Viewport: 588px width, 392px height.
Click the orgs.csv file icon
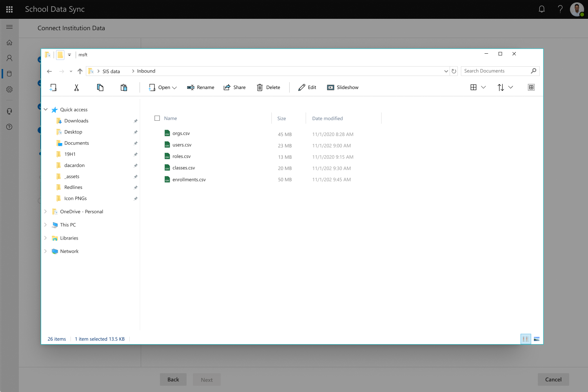167,133
